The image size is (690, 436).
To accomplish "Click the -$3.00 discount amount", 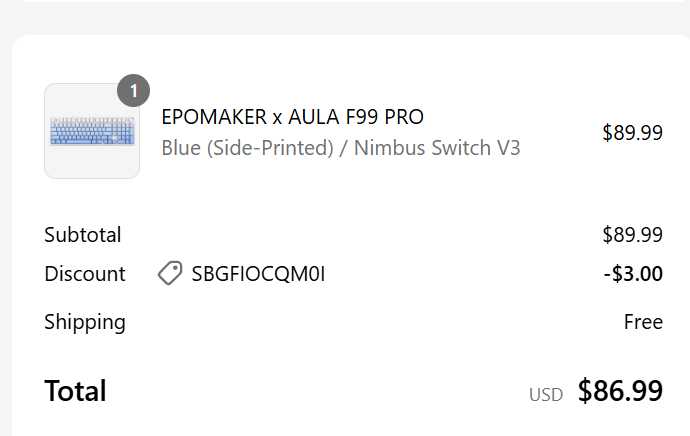I will tap(633, 273).
